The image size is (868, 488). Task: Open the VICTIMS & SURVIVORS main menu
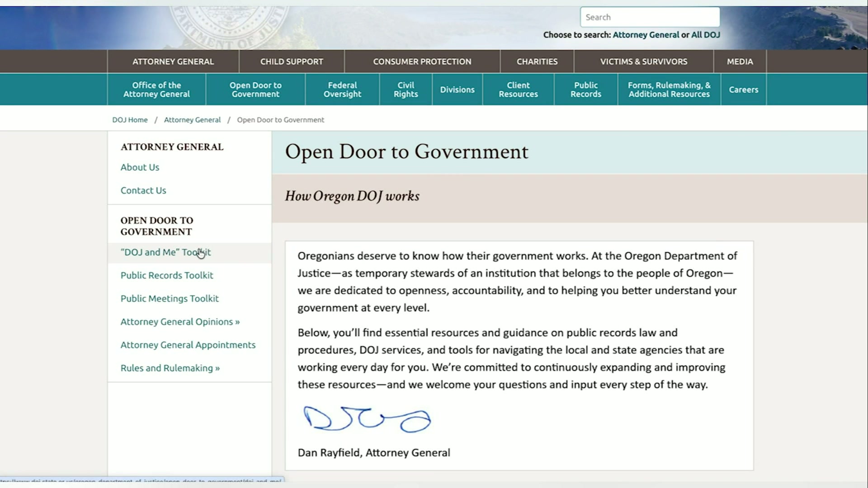click(644, 61)
